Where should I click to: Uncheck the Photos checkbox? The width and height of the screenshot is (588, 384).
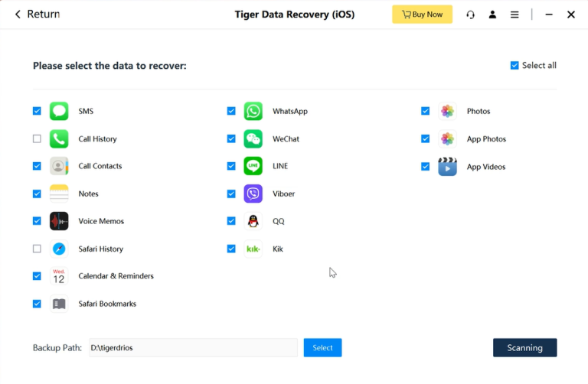coord(425,111)
